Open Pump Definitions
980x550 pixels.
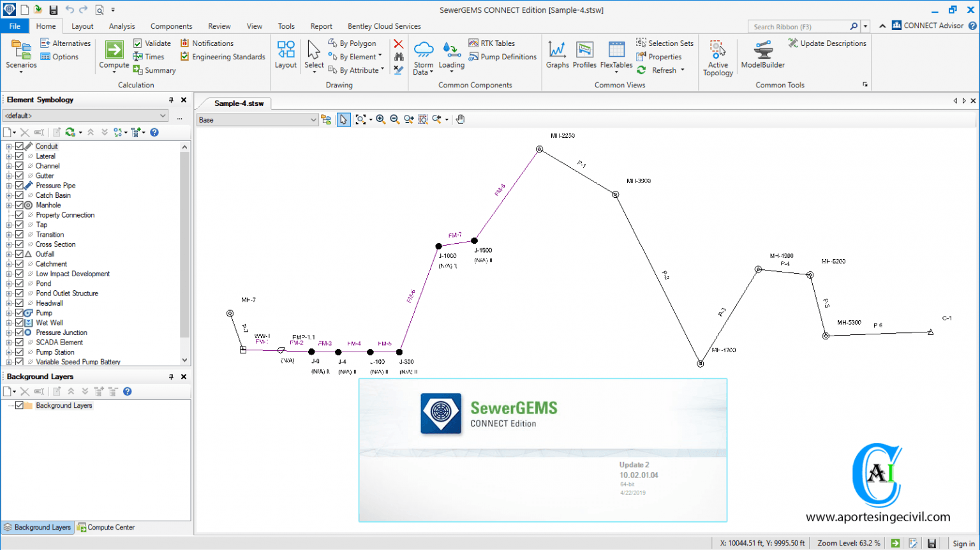(x=503, y=57)
